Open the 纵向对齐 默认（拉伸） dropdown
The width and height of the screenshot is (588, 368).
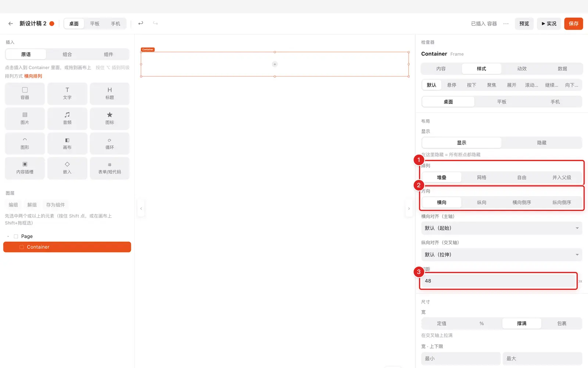click(502, 255)
